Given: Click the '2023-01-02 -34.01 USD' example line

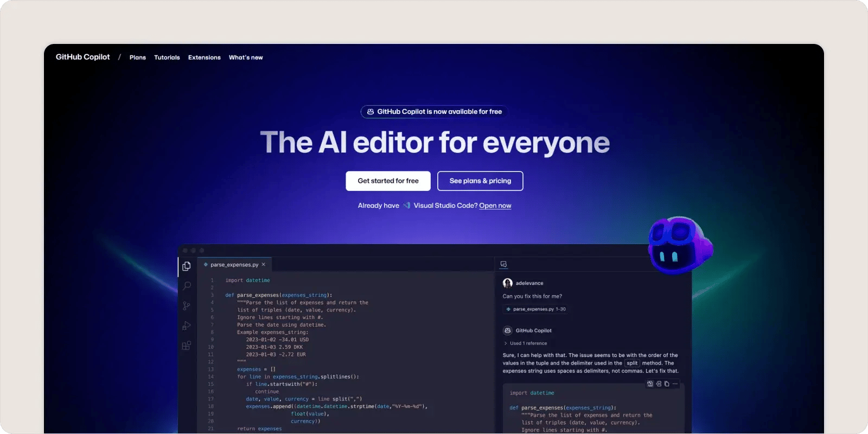Looking at the screenshot, I should pyautogui.click(x=277, y=340).
